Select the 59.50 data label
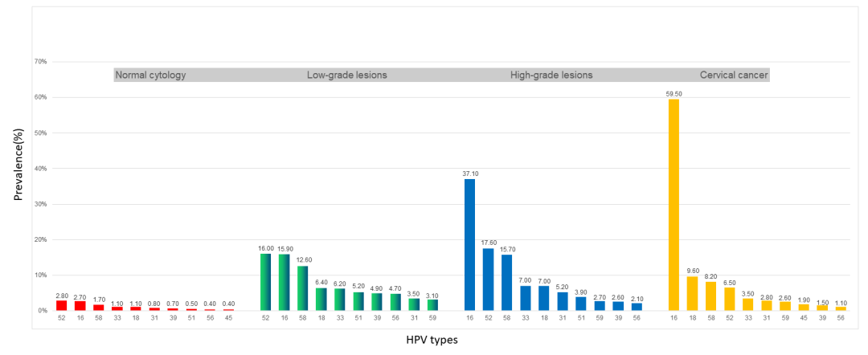This screenshot has width=868, height=355. [674, 94]
